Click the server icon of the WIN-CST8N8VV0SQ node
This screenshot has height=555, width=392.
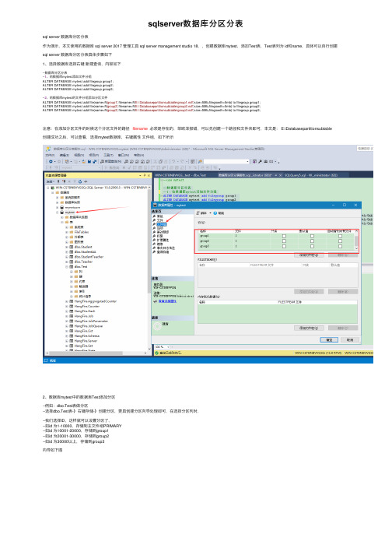[53, 188]
